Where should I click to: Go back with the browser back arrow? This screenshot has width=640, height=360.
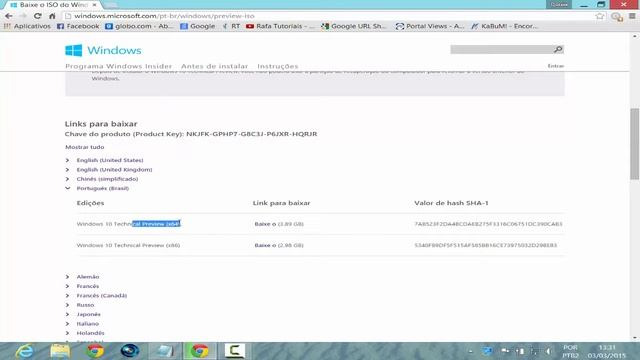[9, 16]
